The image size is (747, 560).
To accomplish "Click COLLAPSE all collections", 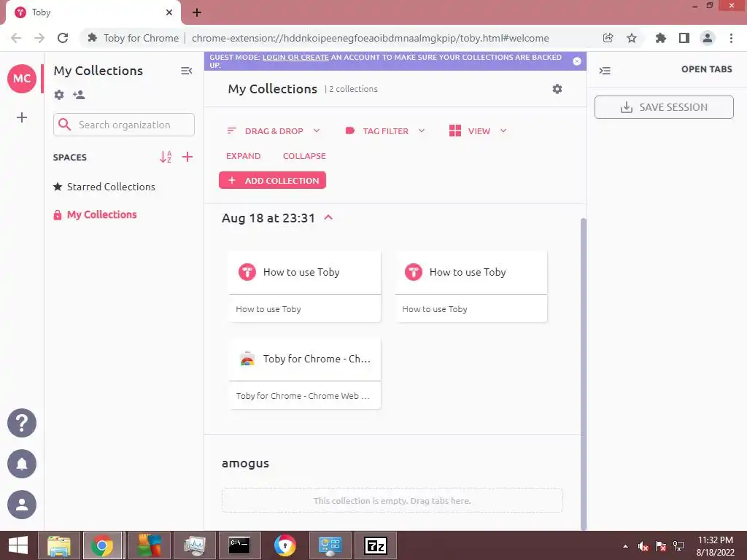I will coord(304,156).
